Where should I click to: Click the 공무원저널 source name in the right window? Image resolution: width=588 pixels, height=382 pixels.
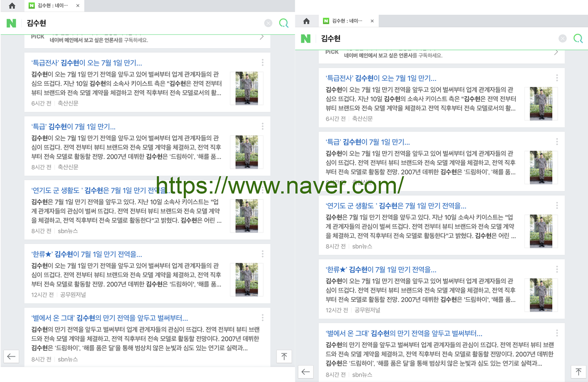(367, 310)
